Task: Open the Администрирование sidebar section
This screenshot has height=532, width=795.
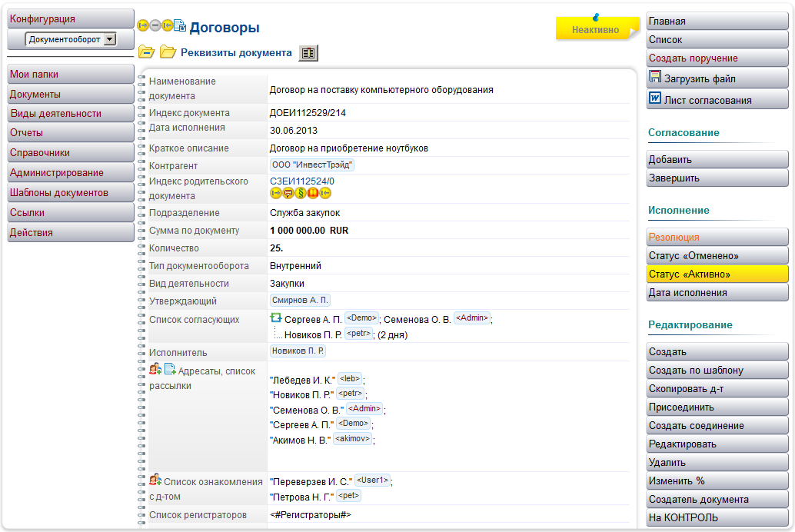Action: point(68,173)
